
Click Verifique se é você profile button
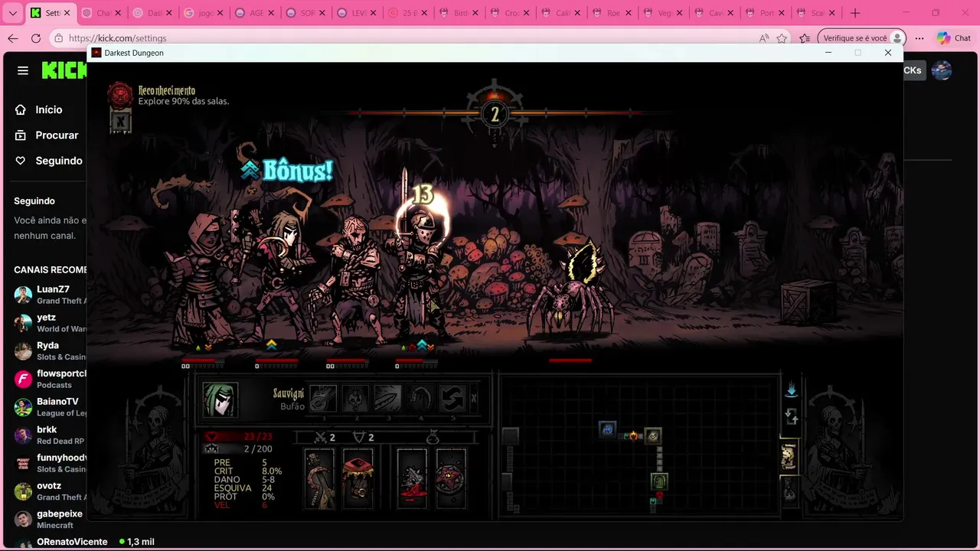861,38
